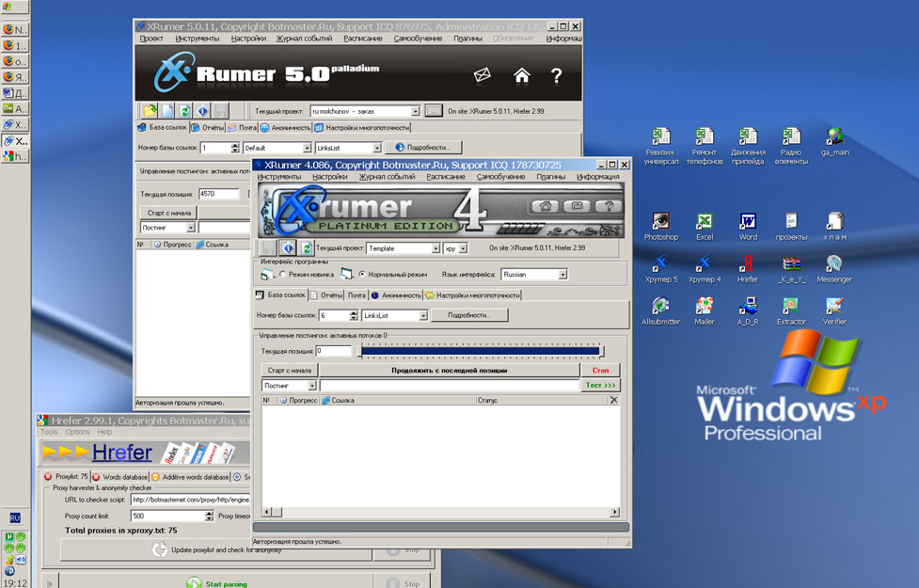
Task: Select the Нормальный режим radio button
Action: (x=362, y=274)
